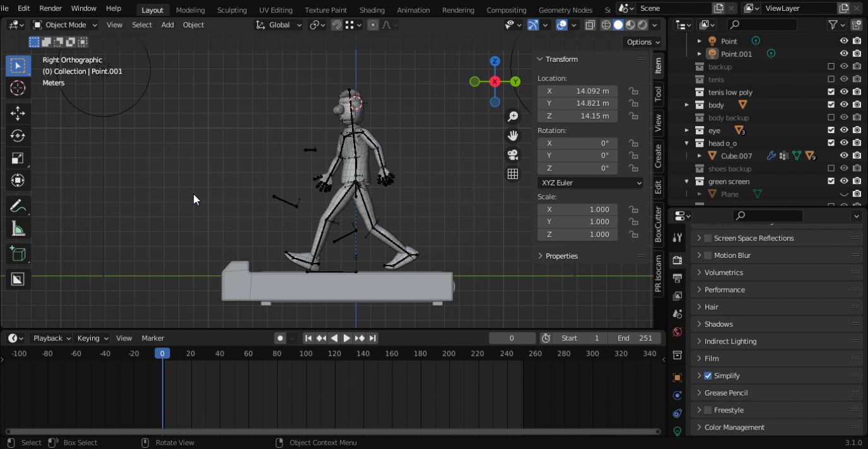Viewport: 868px width, 449px height.
Task: Open the View tab in the sidebar
Action: (x=658, y=122)
